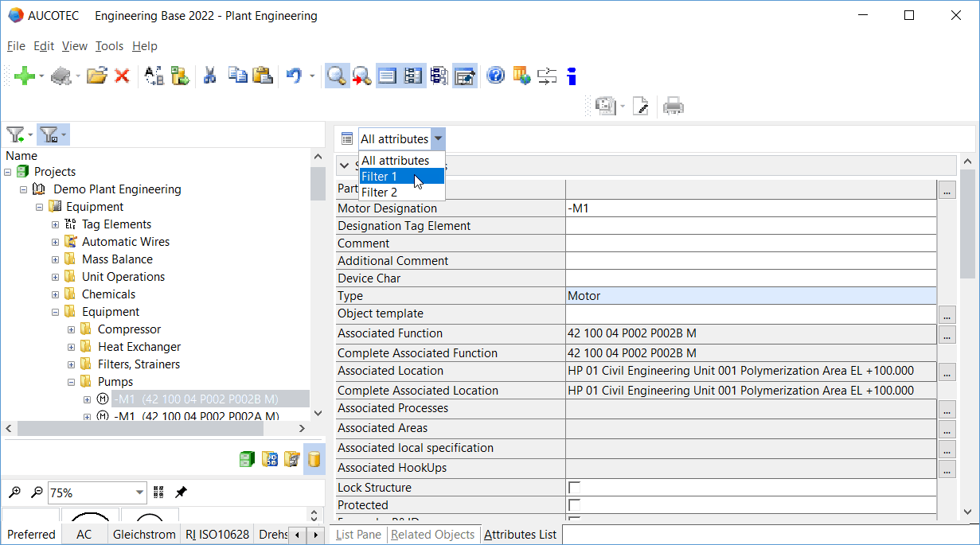This screenshot has height=545, width=980.
Task: Switch to the Related Objects tab
Action: pyautogui.click(x=433, y=535)
